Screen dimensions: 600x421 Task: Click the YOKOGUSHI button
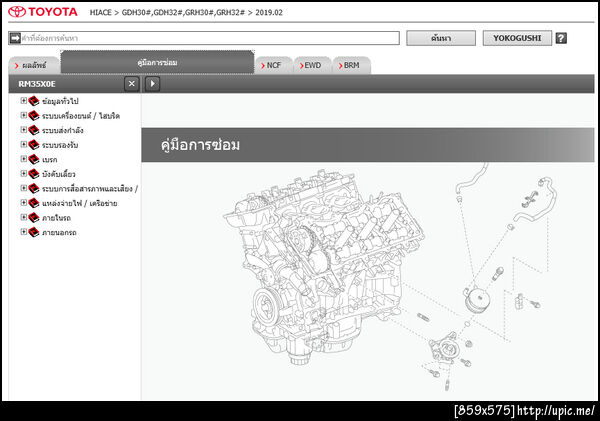click(x=517, y=38)
